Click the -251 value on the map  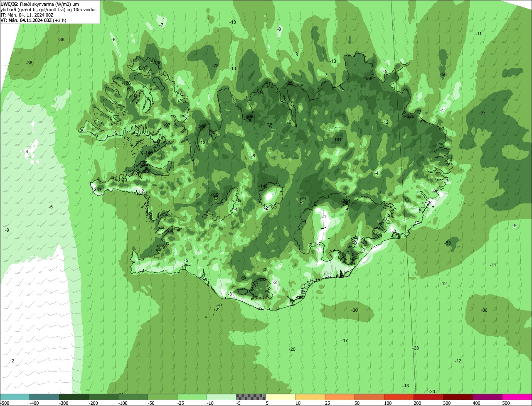[x=291, y=83]
